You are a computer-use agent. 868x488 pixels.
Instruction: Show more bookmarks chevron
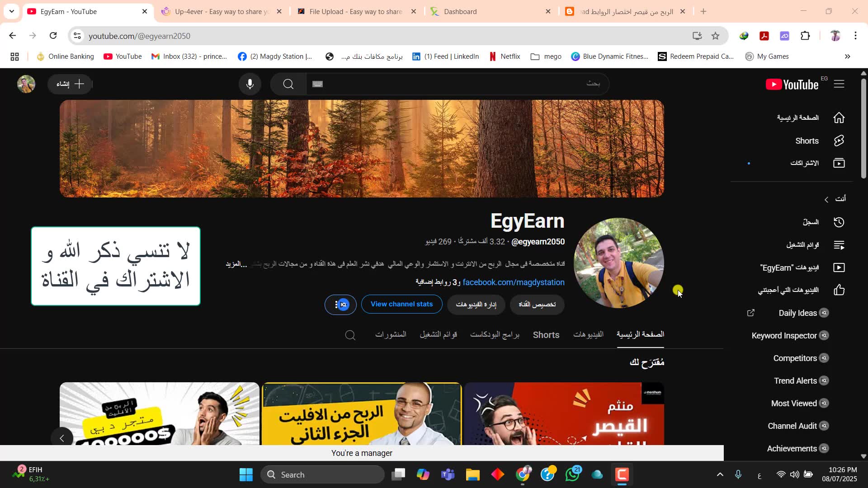click(848, 56)
